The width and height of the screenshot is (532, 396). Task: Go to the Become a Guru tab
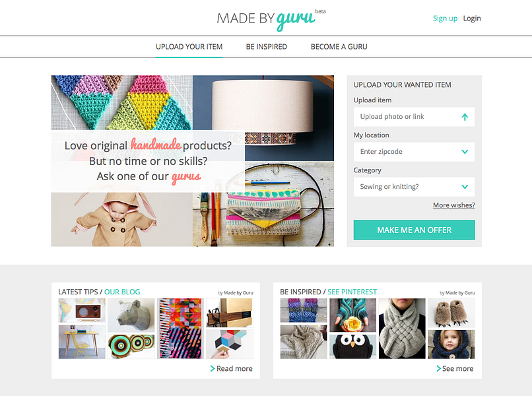pyautogui.click(x=339, y=47)
